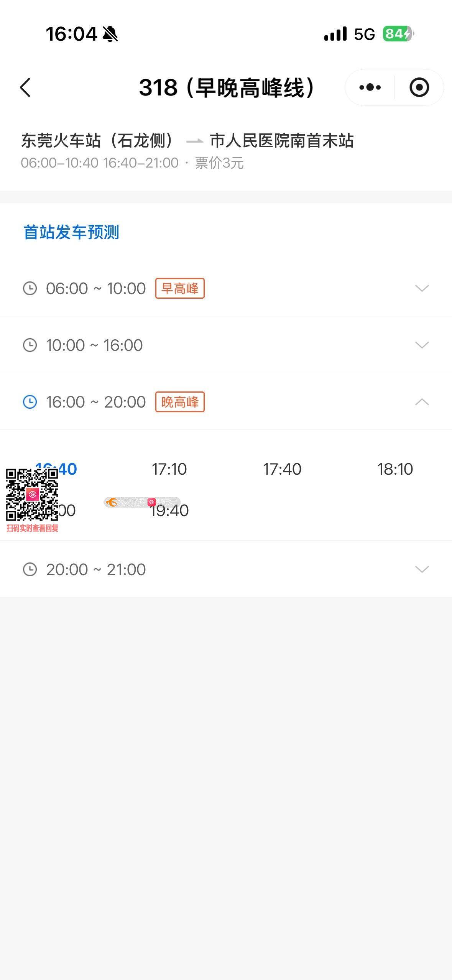Screen dimensions: 452x980
Task: Select the 17:10 departure time
Action: click(169, 469)
